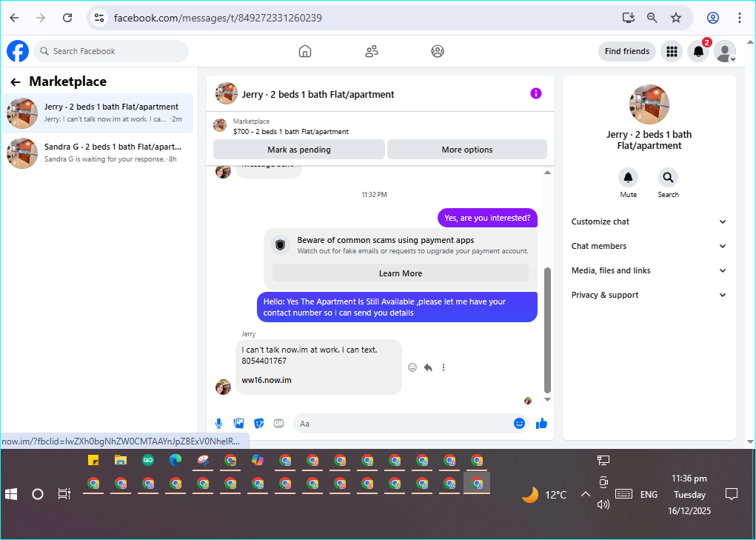
Task: Click Mark as pending button
Action: click(299, 150)
